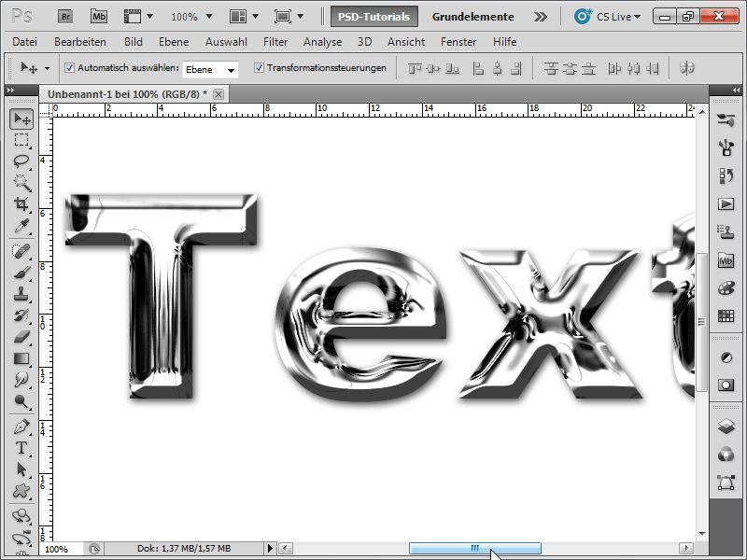Open the Fenster menu
The width and height of the screenshot is (747, 560).
coord(458,42)
